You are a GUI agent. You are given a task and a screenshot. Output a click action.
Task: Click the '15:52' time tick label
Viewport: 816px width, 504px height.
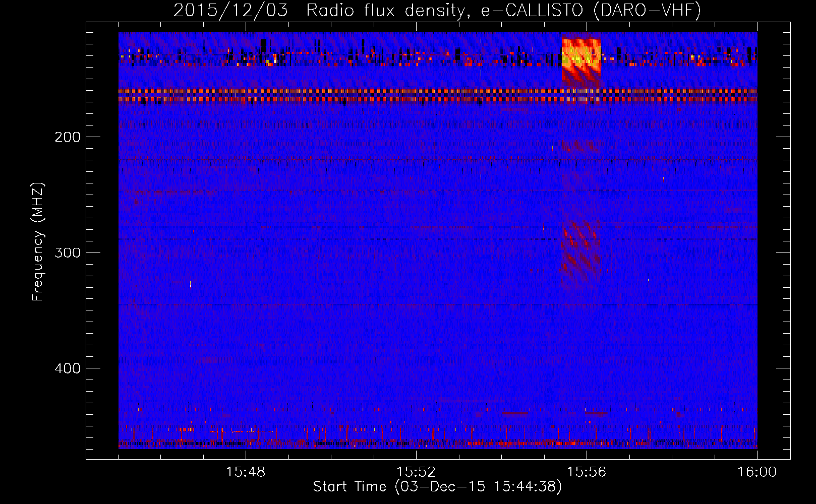[416, 472]
